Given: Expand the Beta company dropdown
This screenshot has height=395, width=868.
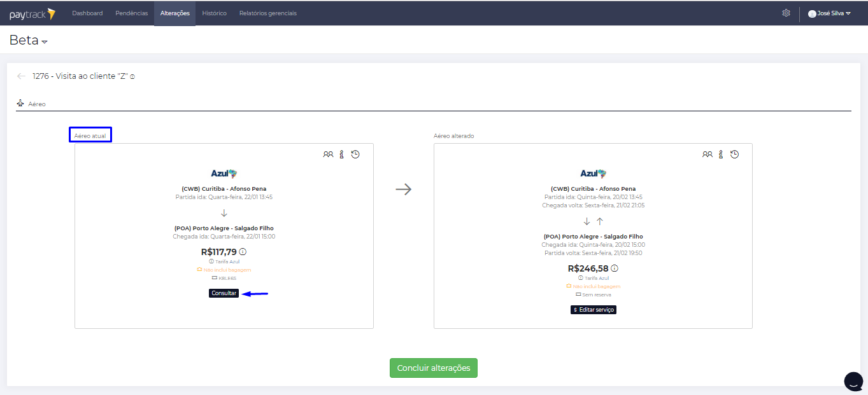Looking at the screenshot, I should 45,42.
